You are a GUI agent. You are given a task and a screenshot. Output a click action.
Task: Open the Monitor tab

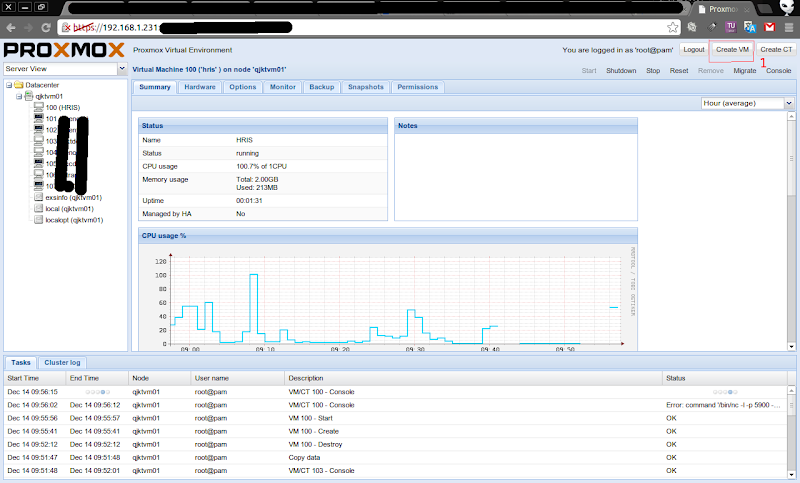coord(283,87)
